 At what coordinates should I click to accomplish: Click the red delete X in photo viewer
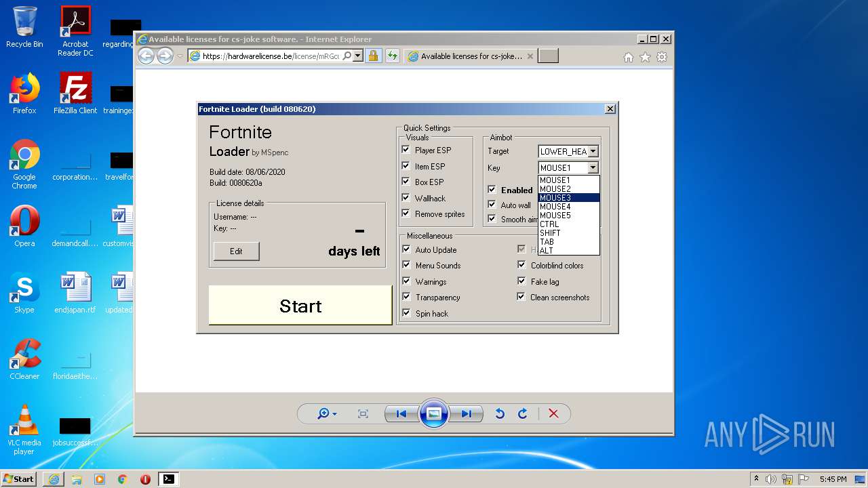[553, 413]
